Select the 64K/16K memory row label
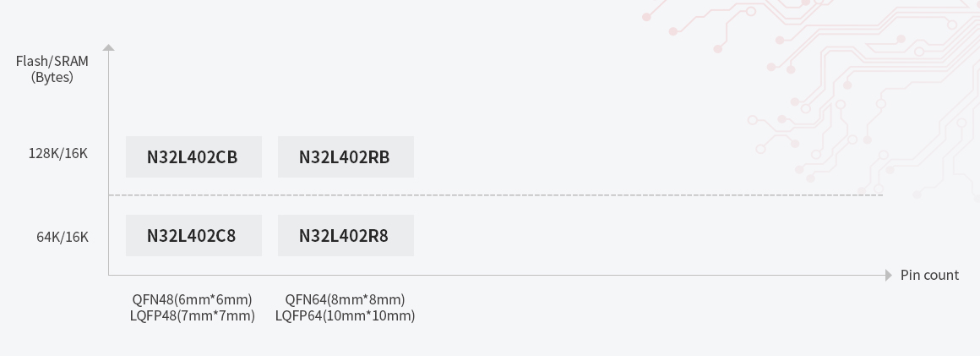Screen dimensions: 980x356 [x=63, y=237]
